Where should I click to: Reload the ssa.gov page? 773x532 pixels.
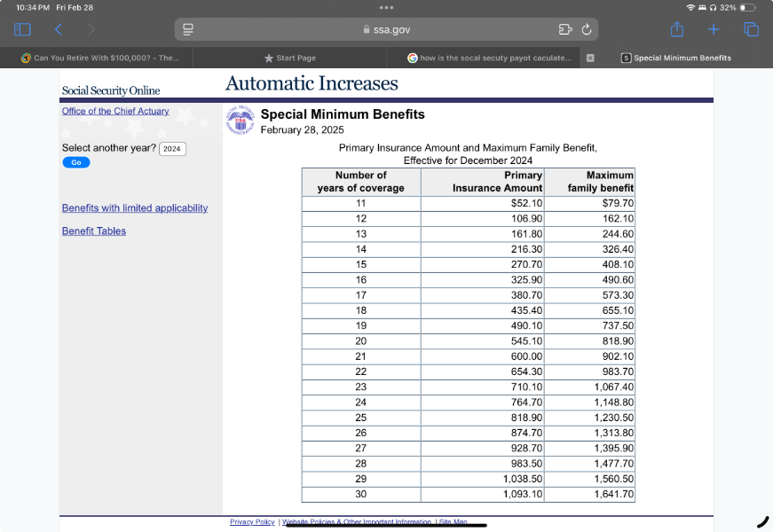coord(587,29)
